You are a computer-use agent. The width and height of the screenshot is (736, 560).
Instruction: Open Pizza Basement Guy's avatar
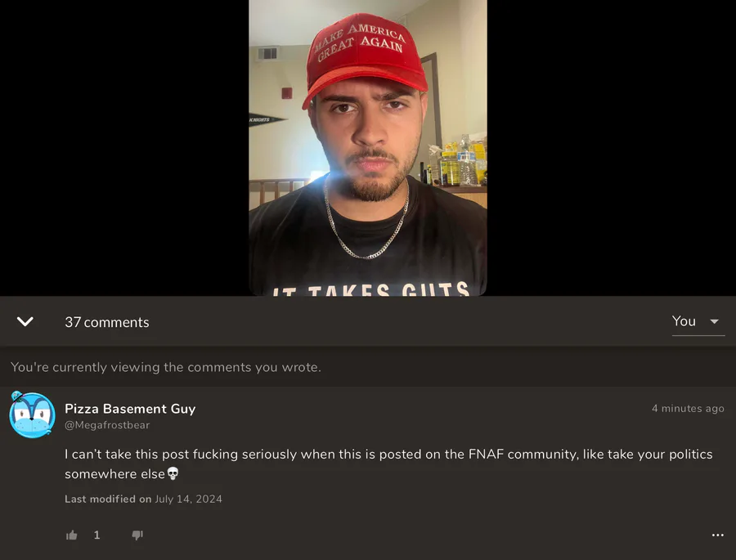pos(33,415)
